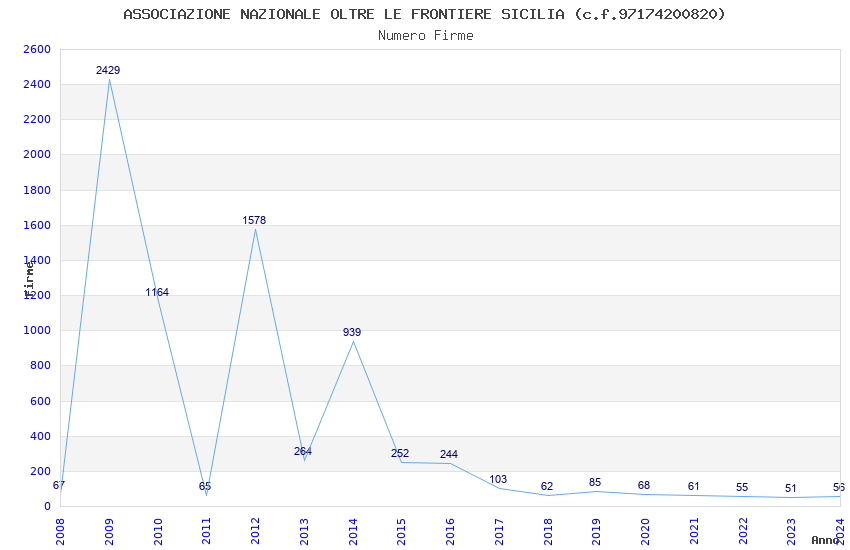
Task: Select the data label 1578
Action: point(254,220)
